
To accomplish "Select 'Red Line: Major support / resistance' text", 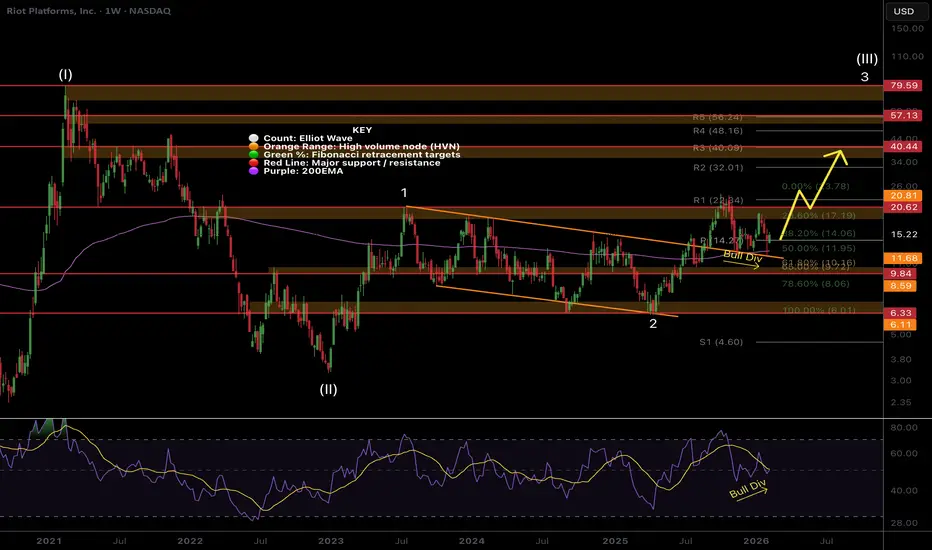I will point(352,163).
